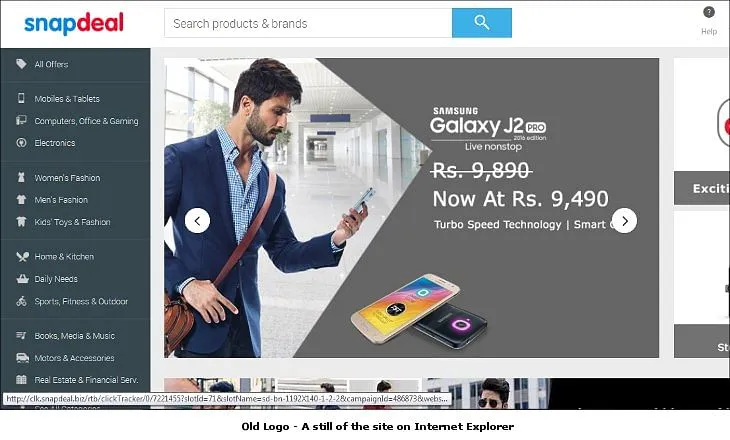
Task: Open the Samsung Galaxy J2 Pro banner
Action: (412, 208)
